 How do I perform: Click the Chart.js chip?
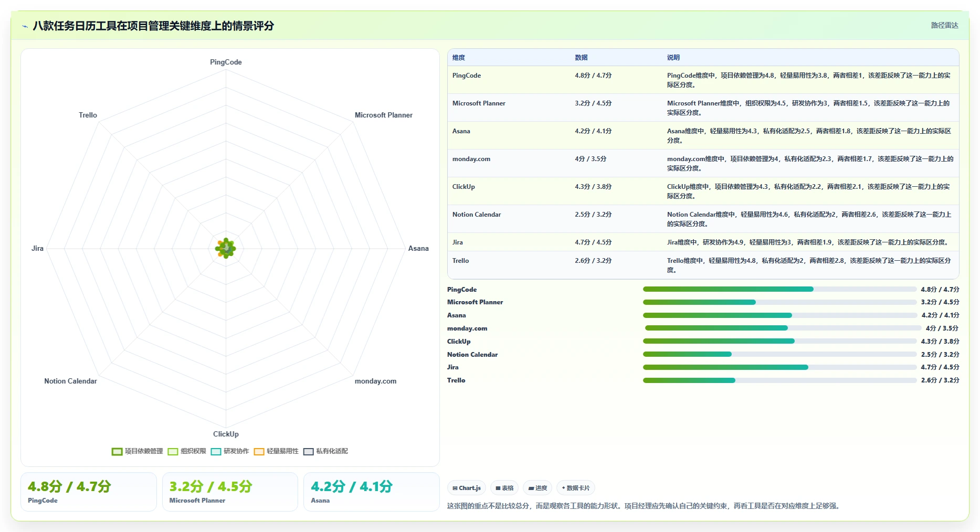[x=467, y=488]
